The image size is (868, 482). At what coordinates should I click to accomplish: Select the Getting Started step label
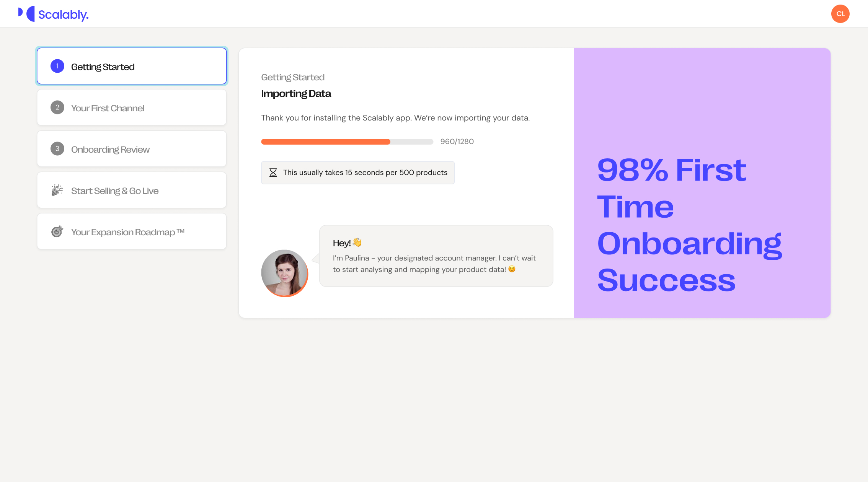pos(103,67)
